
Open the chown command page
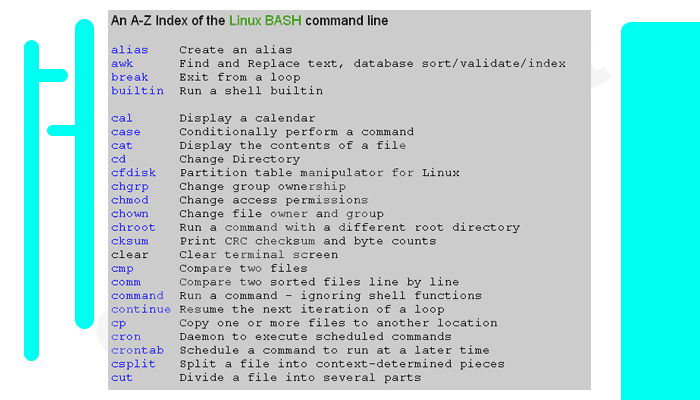[x=129, y=214]
